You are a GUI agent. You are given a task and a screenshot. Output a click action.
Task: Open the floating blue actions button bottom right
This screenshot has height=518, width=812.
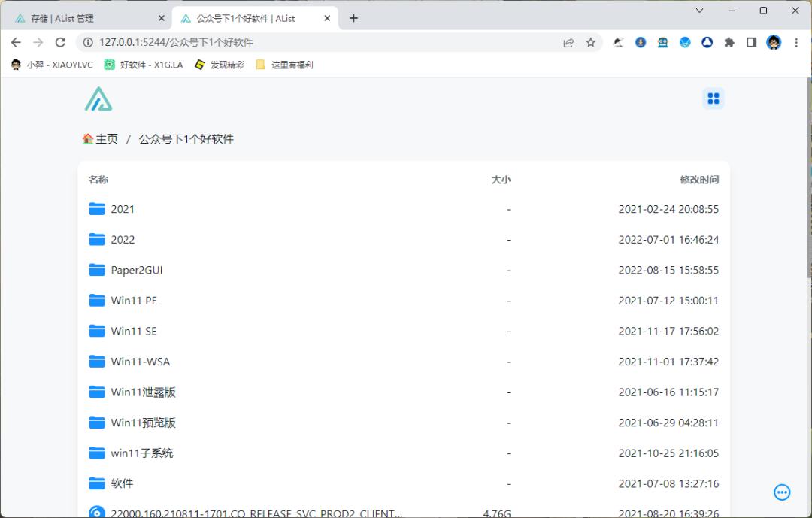782,492
